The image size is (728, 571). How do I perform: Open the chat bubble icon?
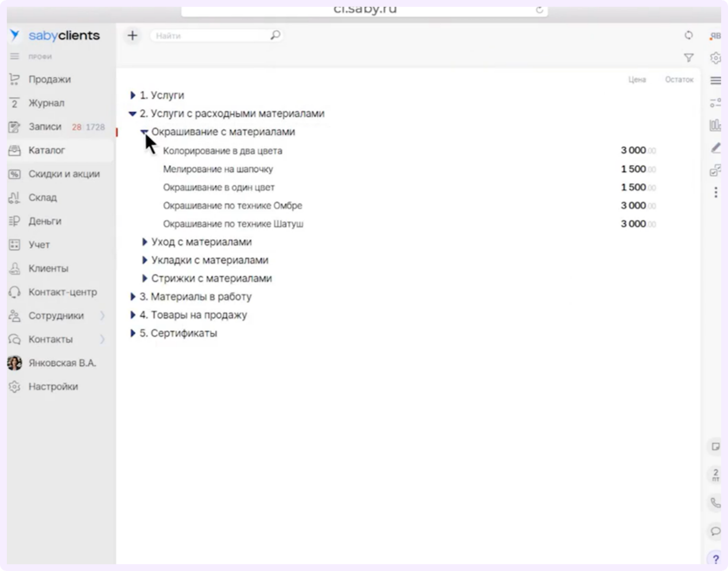[715, 531]
